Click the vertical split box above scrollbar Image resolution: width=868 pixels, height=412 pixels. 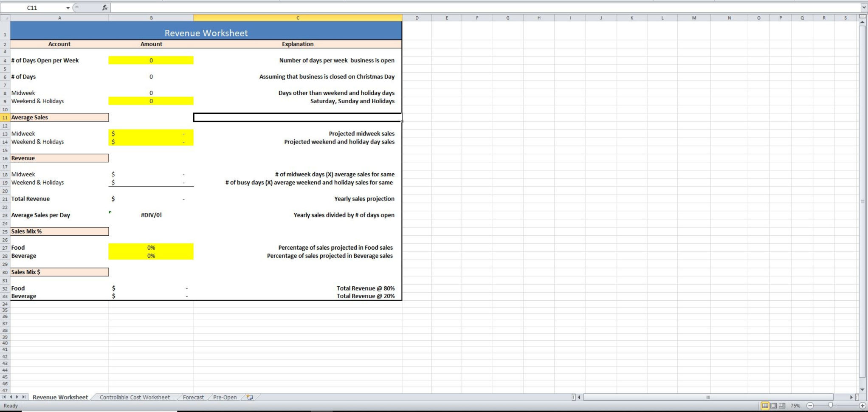(x=862, y=16)
